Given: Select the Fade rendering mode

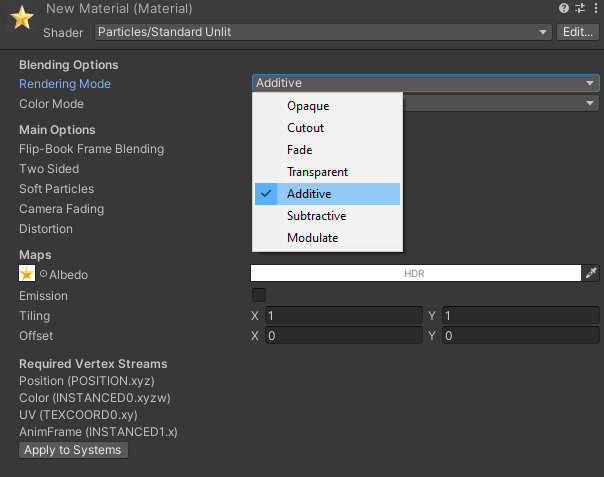Looking at the screenshot, I should (300, 150).
